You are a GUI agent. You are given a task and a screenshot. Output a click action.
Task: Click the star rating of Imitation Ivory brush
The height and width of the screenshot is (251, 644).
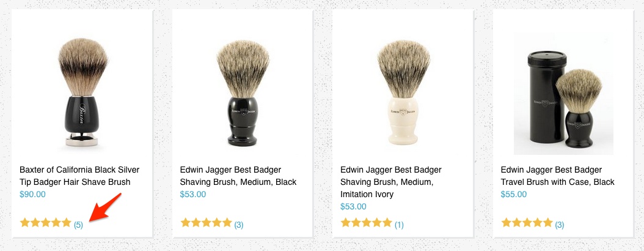[x=367, y=223]
